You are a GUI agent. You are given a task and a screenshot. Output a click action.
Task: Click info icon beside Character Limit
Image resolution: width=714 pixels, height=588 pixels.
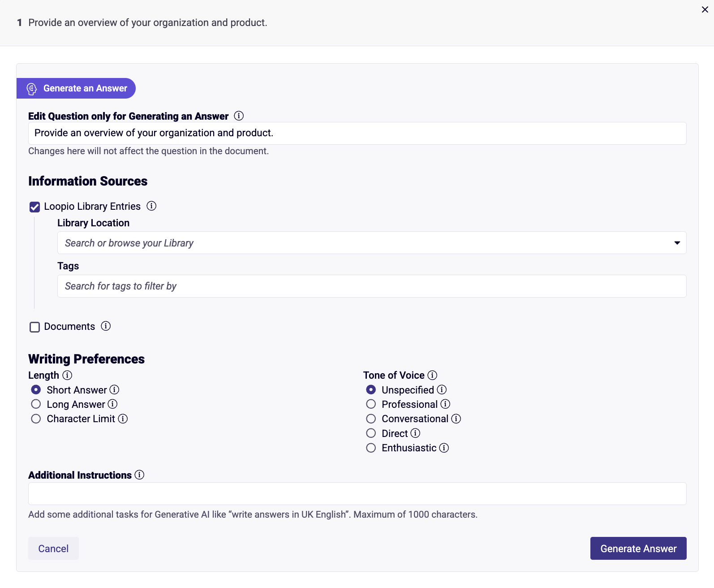click(x=123, y=419)
